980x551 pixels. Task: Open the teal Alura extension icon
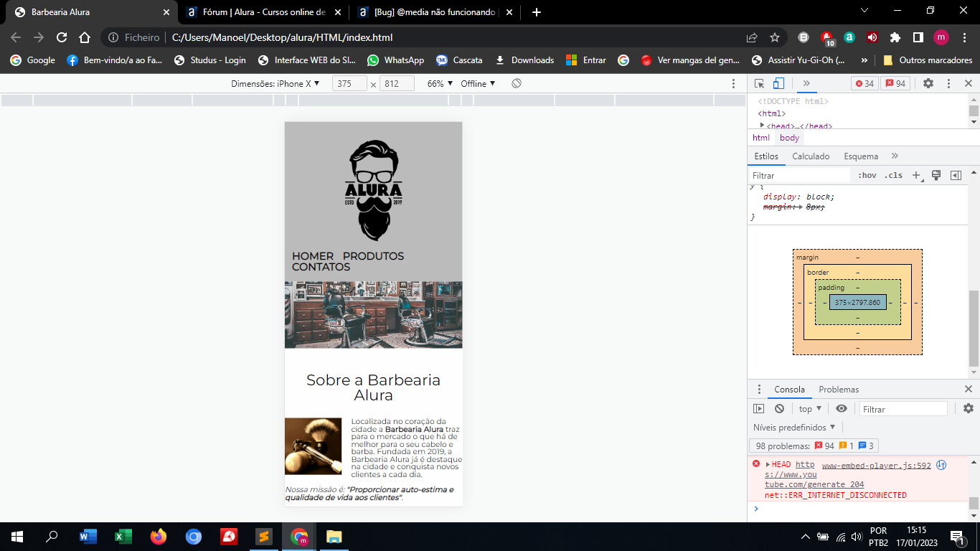tap(849, 37)
